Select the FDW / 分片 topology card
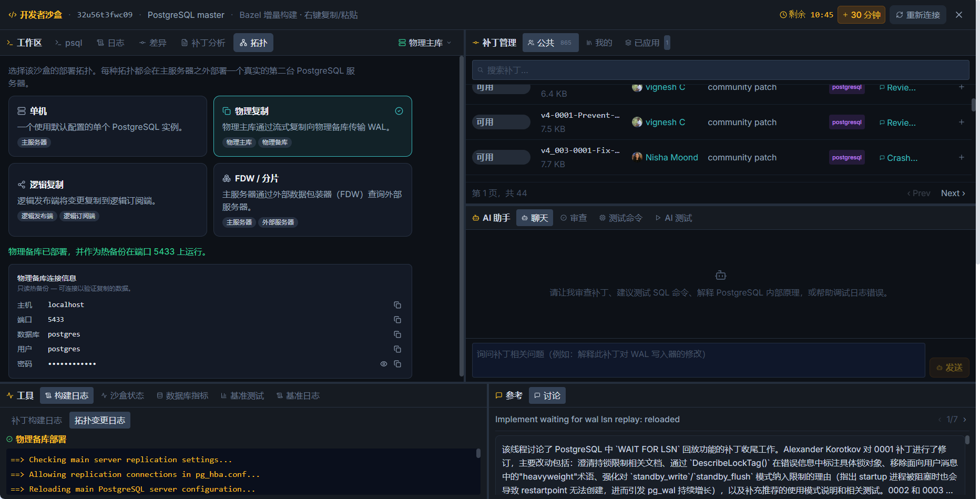Viewport: 980px width, 499px height. [x=313, y=200]
